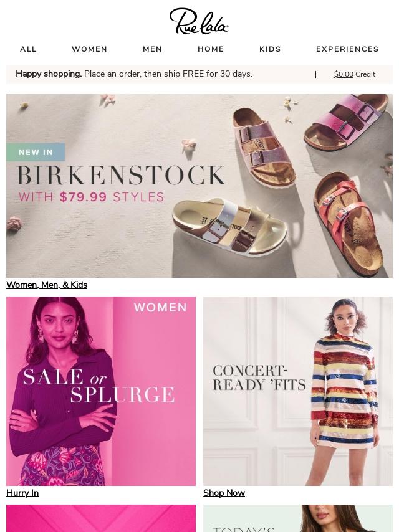Image resolution: width=399 pixels, height=532 pixels.
Task: Open the bright pink promo tile at bottom
Action: 101,518
